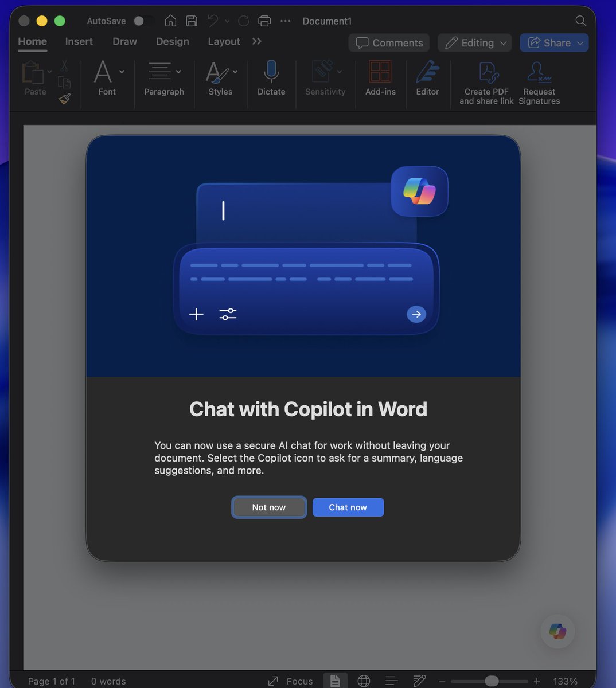The image size is (616, 688).
Task: Click the floating Copilot icon on page
Action: coord(557,631)
